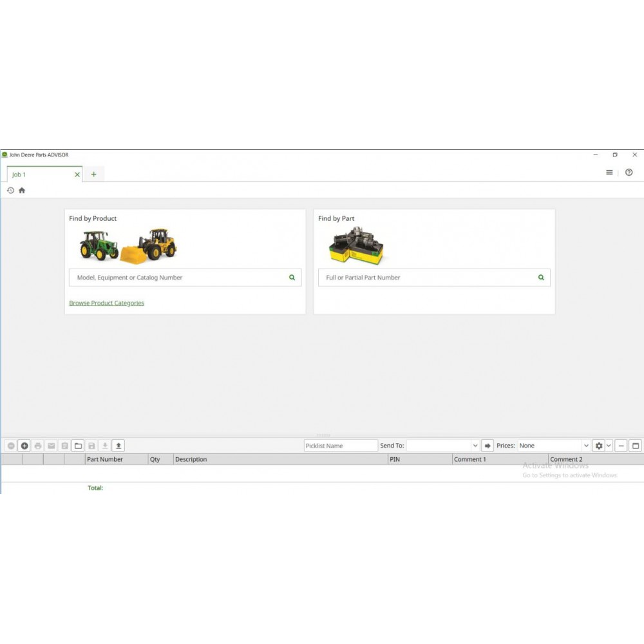
Task: Open the hamburger menu icon
Action: click(x=609, y=173)
